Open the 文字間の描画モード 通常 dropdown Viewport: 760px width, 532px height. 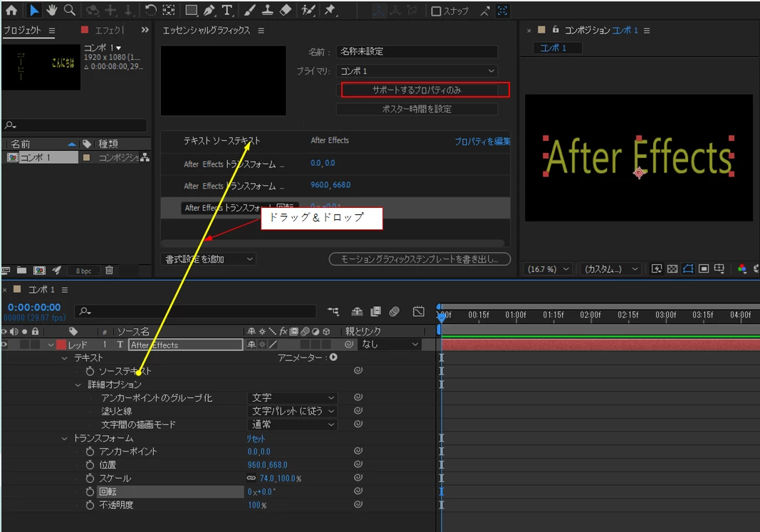(x=292, y=424)
